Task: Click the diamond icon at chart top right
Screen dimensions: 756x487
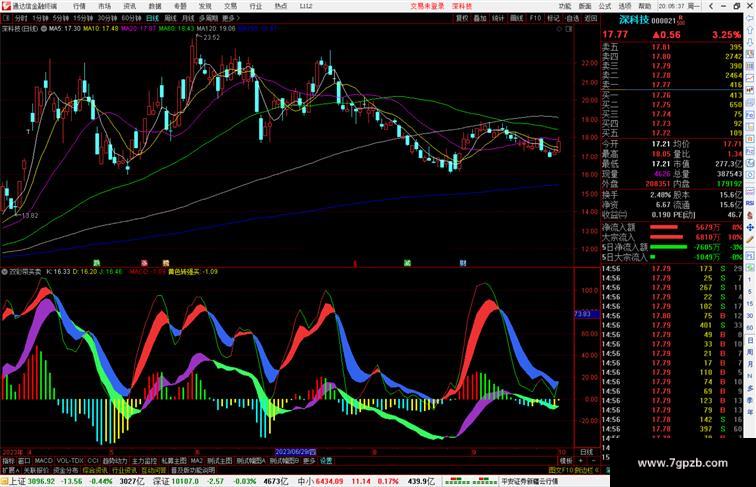Action: click(559, 29)
